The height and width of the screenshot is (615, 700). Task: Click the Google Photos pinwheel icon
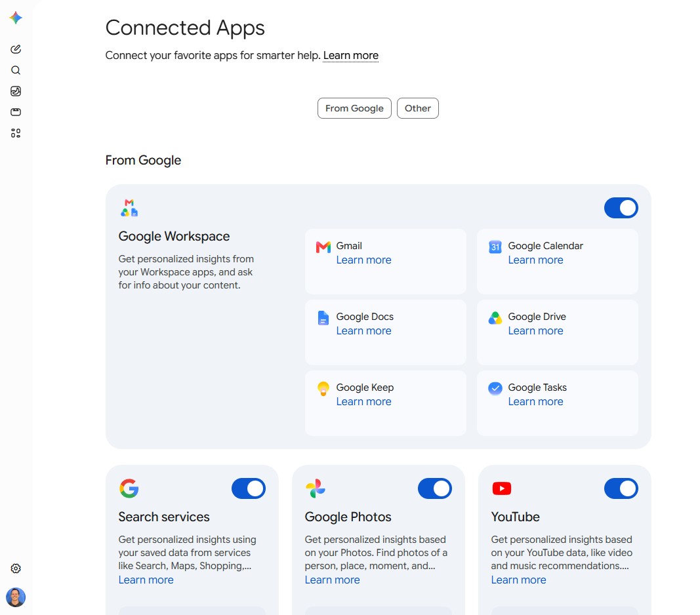pyautogui.click(x=315, y=488)
